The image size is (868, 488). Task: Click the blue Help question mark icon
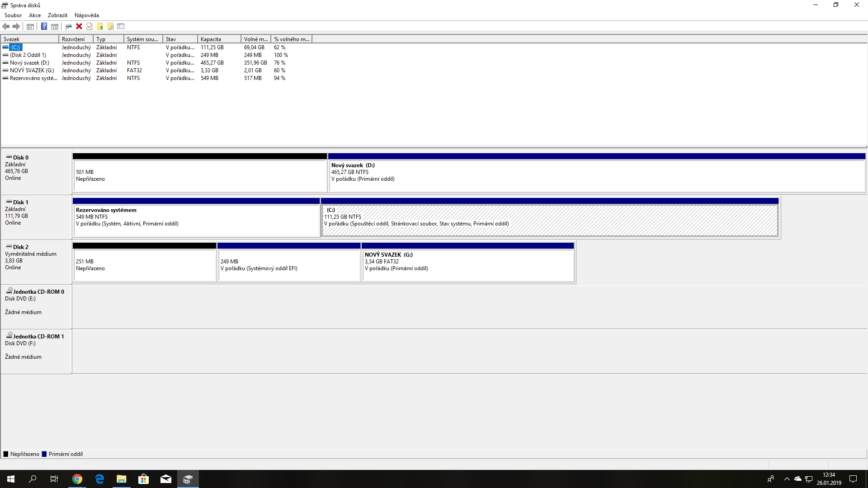44,26
